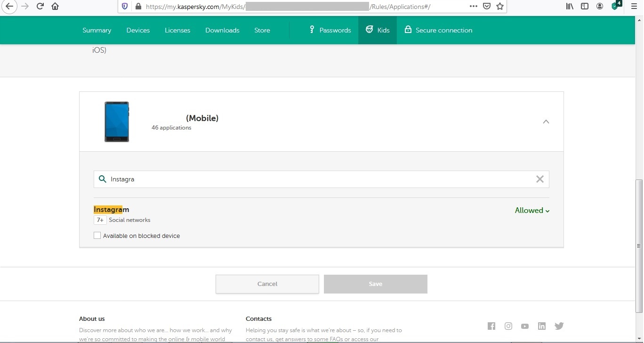Save page to Pocket

(x=487, y=7)
